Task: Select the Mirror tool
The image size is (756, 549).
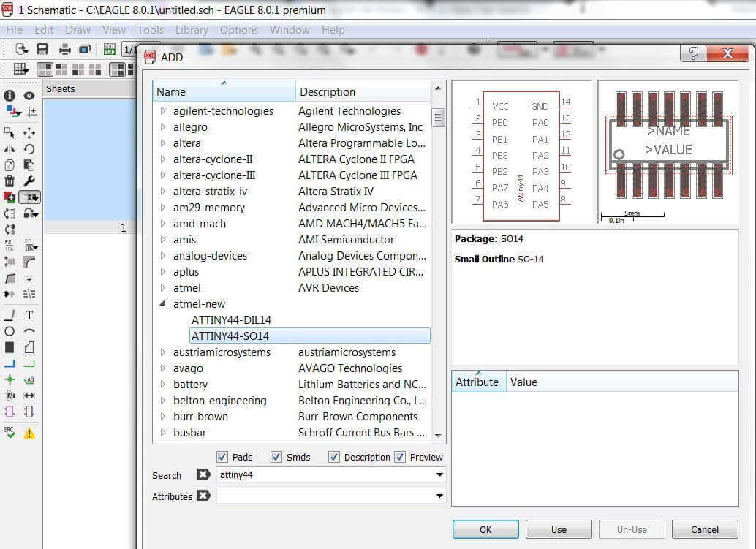Action: (10, 148)
